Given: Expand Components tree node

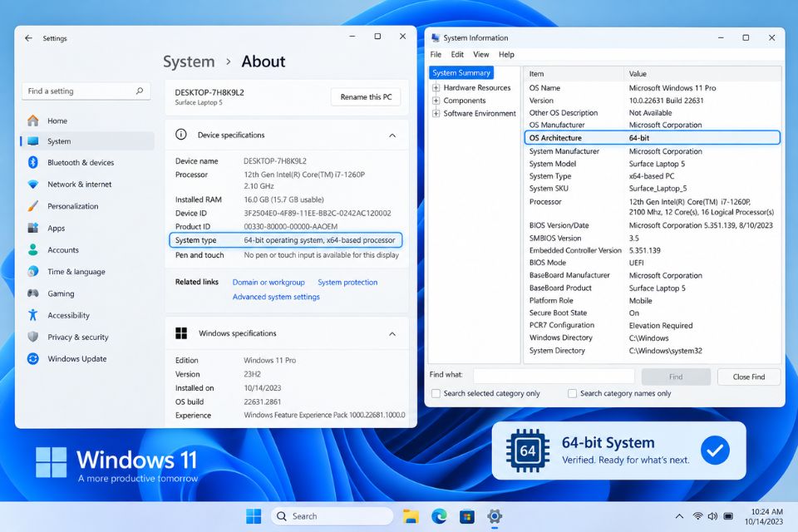Looking at the screenshot, I should pos(436,101).
